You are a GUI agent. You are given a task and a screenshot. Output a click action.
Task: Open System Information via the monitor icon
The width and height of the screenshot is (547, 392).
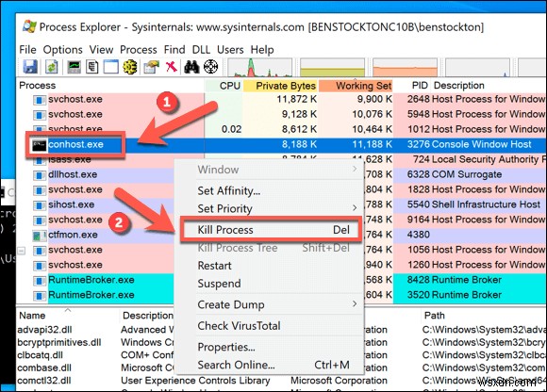[74, 66]
